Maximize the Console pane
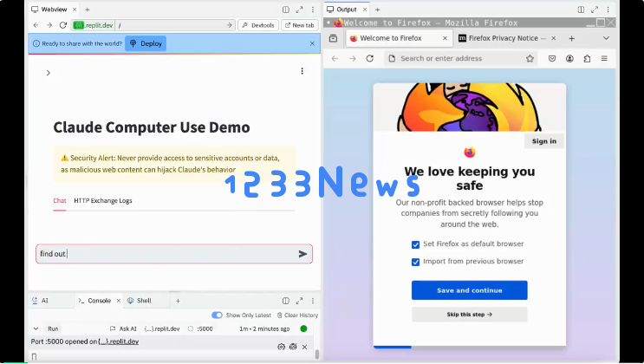The width and height of the screenshot is (644, 364). (299, 301)
